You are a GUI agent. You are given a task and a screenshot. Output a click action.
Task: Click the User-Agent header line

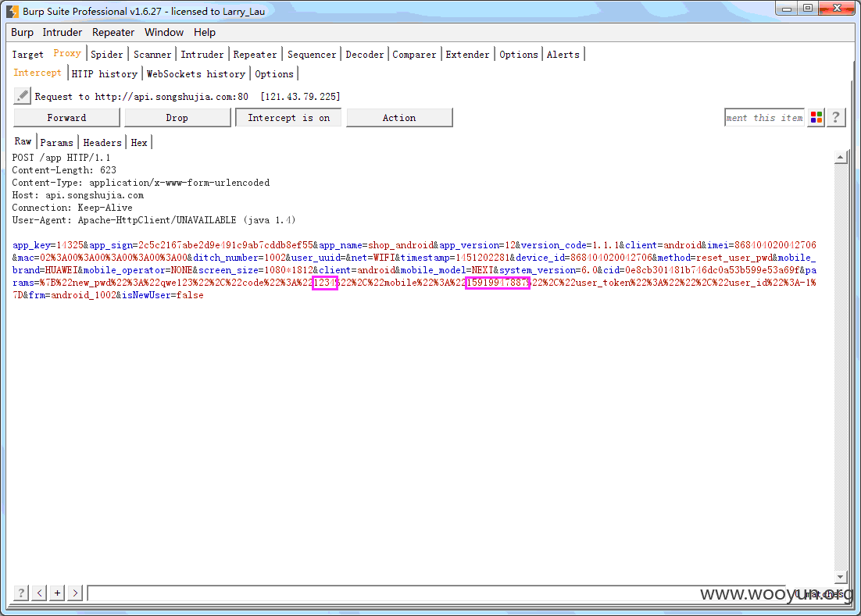coord(154,220)
